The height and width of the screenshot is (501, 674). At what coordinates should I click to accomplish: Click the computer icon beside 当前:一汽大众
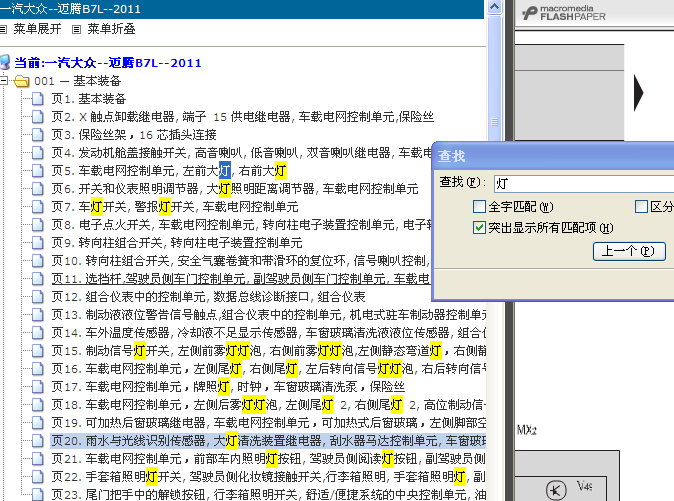click(5, 62)
